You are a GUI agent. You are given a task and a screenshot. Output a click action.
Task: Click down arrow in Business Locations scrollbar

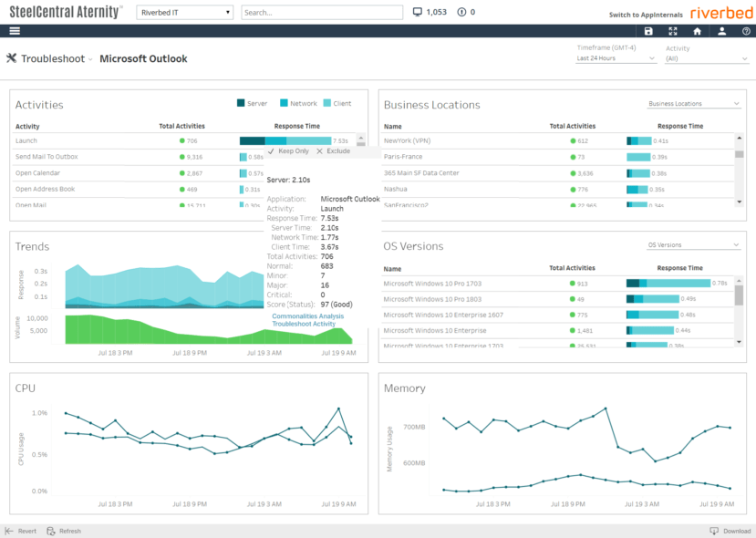[x=739, y=202]
